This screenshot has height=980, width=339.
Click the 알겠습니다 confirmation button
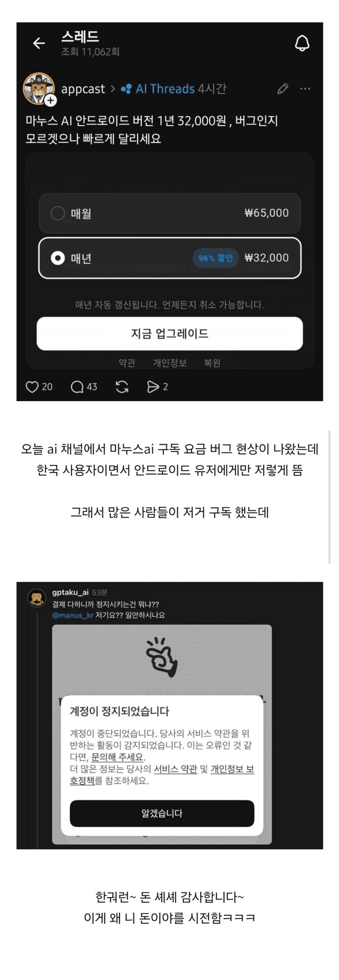coord(162,813)
